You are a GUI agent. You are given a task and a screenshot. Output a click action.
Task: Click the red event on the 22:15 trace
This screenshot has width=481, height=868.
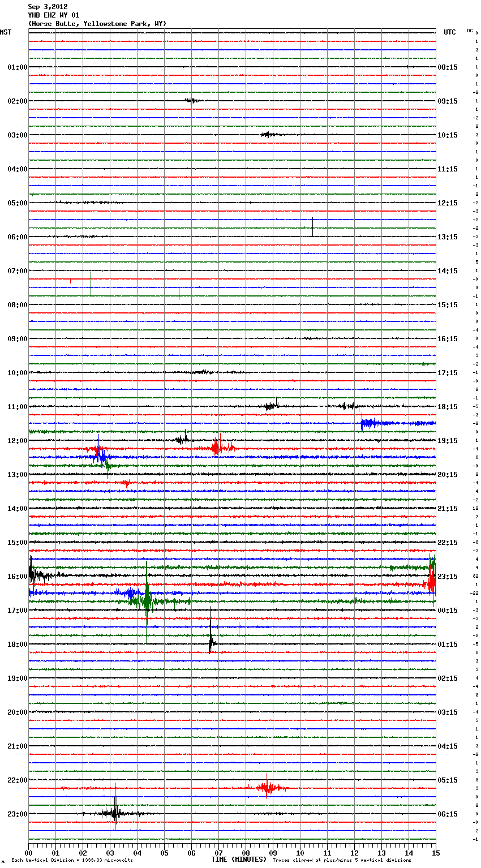pos(267,788)
